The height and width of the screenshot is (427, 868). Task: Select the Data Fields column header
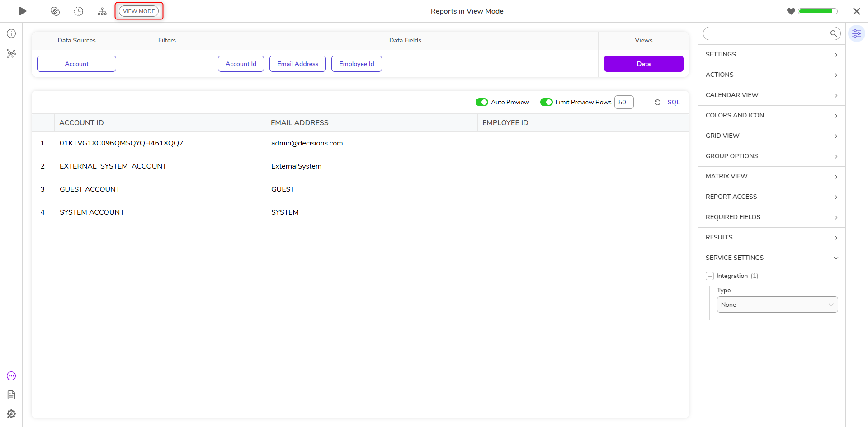click(x=405, y=40)
